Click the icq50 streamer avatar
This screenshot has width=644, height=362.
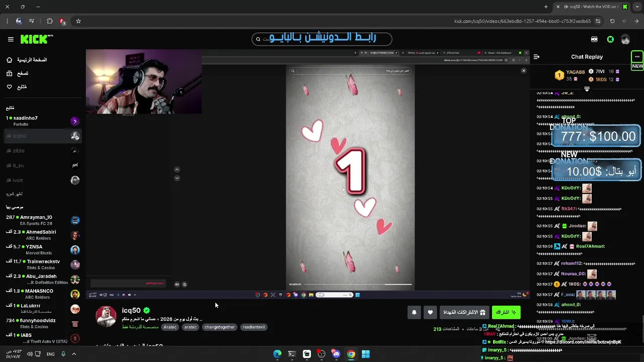pyautogui.click(x=106, y=316)
